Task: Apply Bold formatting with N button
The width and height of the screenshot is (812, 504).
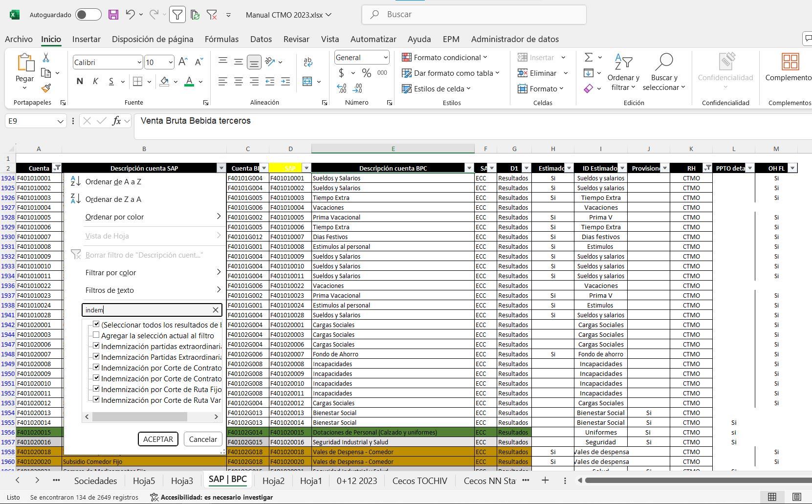Action: pyautogui.click(x=80, y=82)
